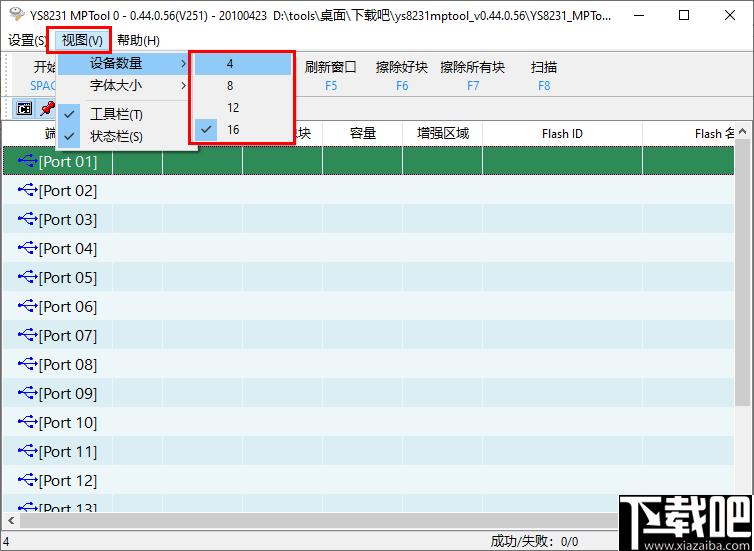The height and width of the screenshot is (551, 754).
Task: Expand the arrow next to 设备数量
Action: (183, 63)
